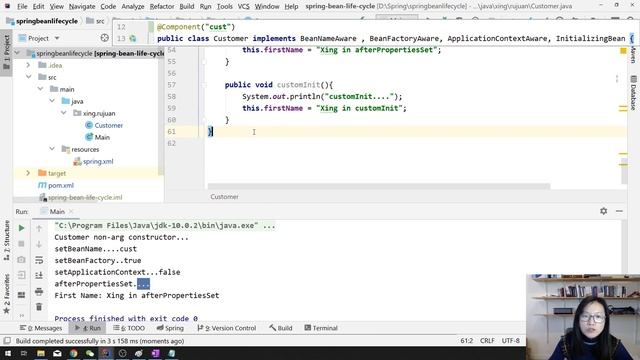The height and width of the screenshot is (360, 640).
Task: Click the 61:2 cursor position indicator
Action: 466,340
